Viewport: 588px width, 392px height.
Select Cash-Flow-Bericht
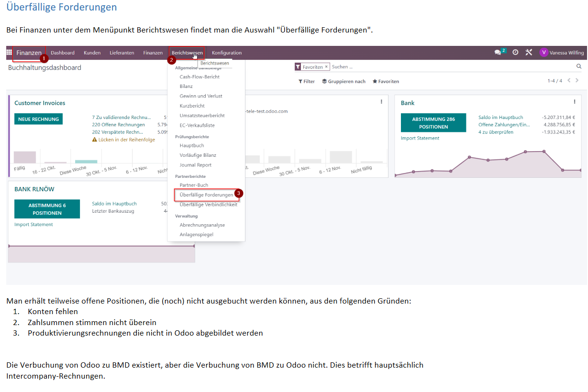[200, 76]
